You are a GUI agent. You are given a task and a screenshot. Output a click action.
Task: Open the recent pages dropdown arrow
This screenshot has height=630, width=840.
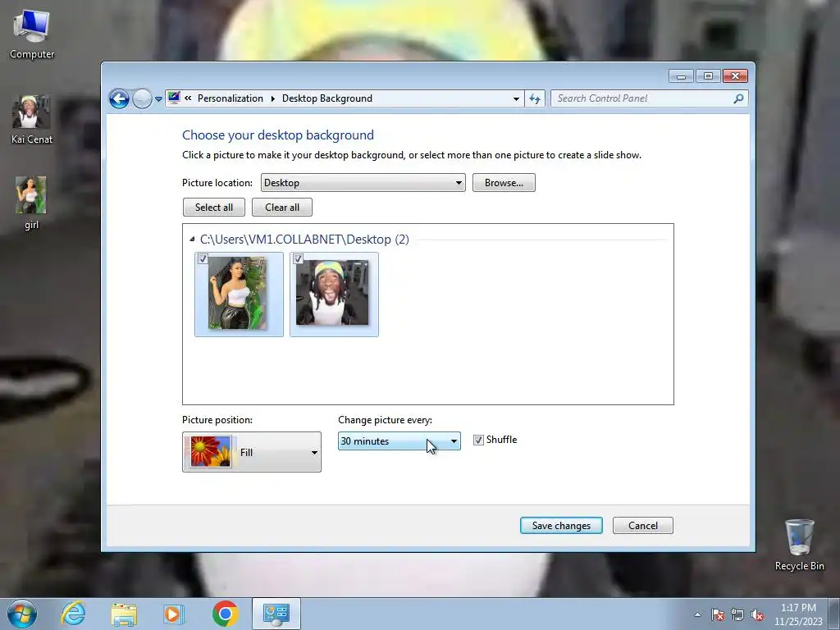tap(158, 98)
